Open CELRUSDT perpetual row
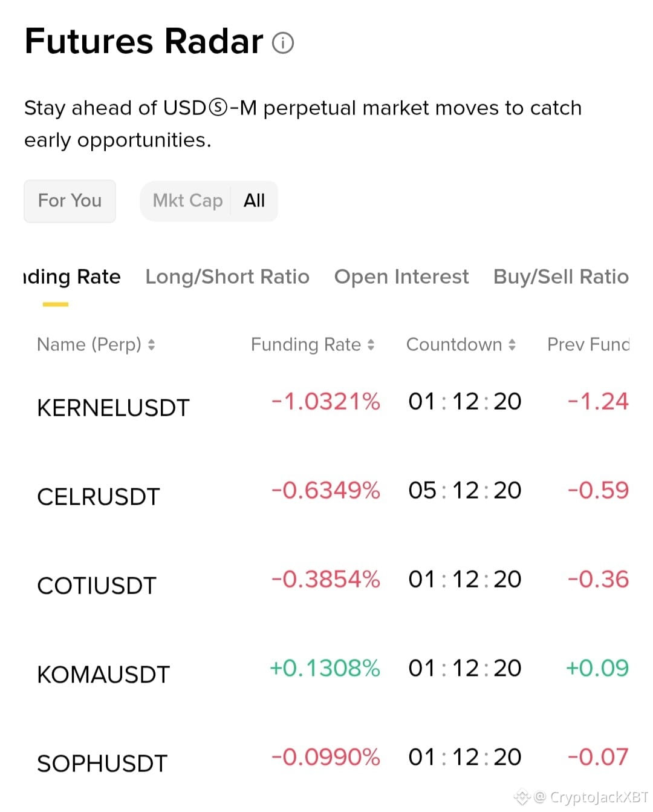Image resolution: width=653 pixels, height=812 pixels. pos(326,493)
